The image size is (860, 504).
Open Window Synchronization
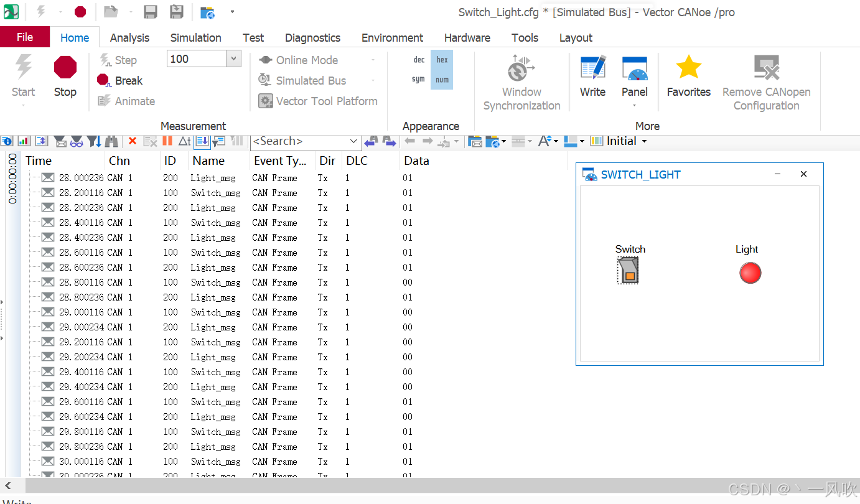(521, 83)
